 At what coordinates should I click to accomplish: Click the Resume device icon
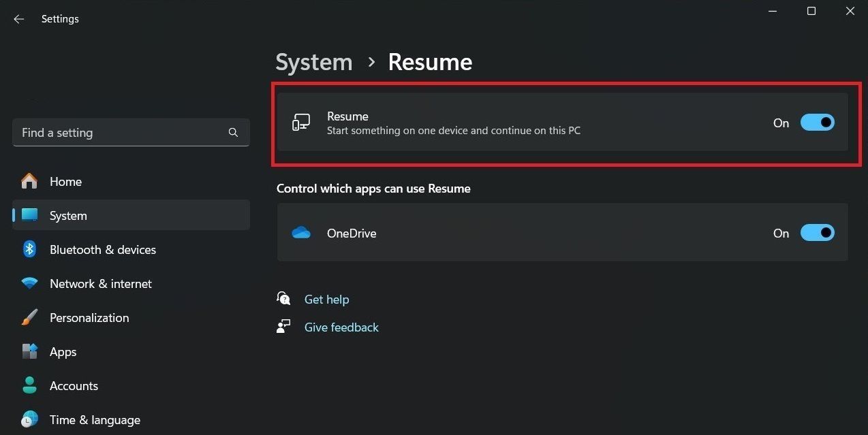pos(301,123)
